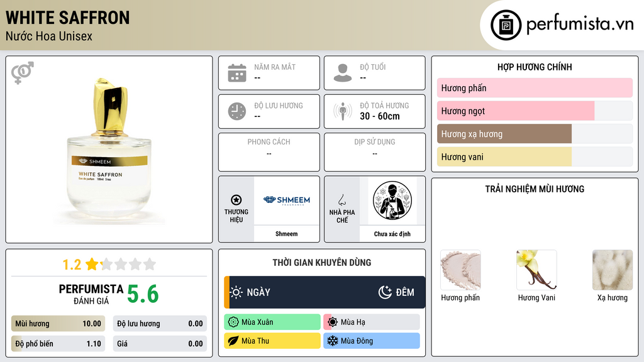Click the unisex gender symbol icon
644x362 pixels.
click(23, 73)
